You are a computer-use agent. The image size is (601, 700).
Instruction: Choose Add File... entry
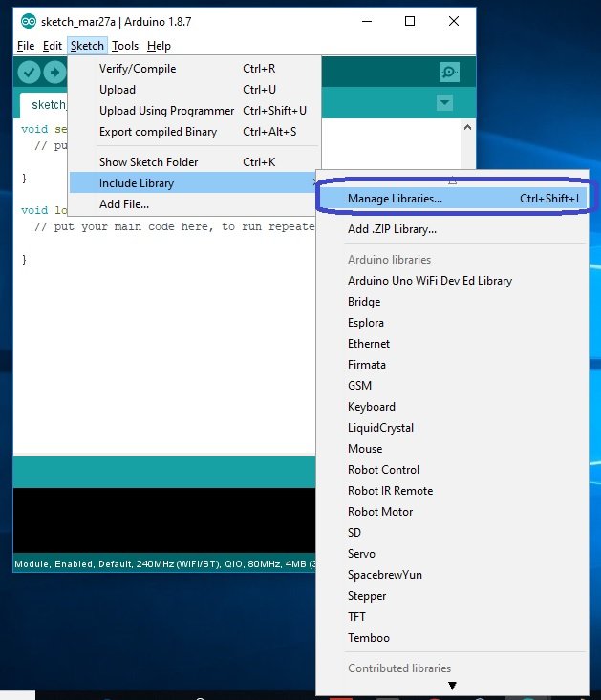point(193,204)
